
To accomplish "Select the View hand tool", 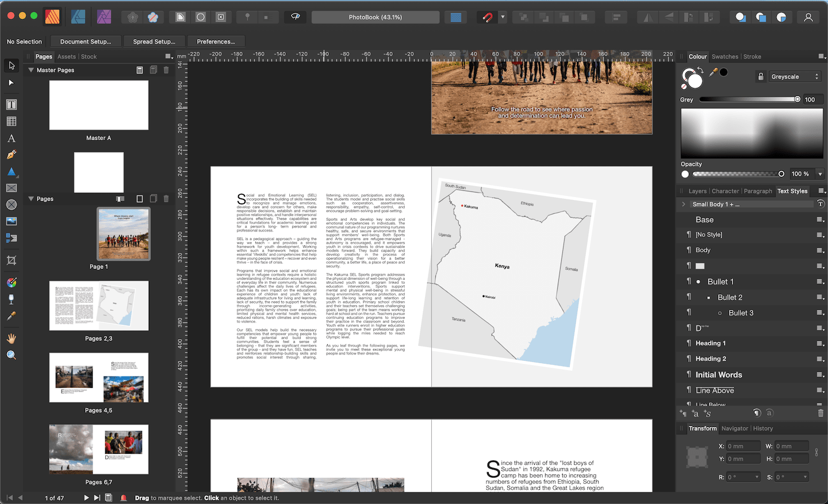I will tap(11, 338).
